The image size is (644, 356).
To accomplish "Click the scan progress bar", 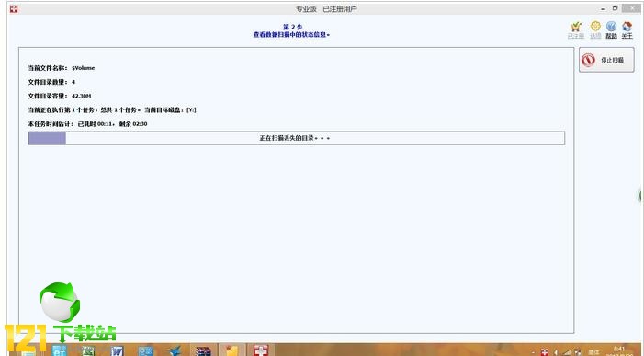I will pyautogui.click(x=296, y=138).
